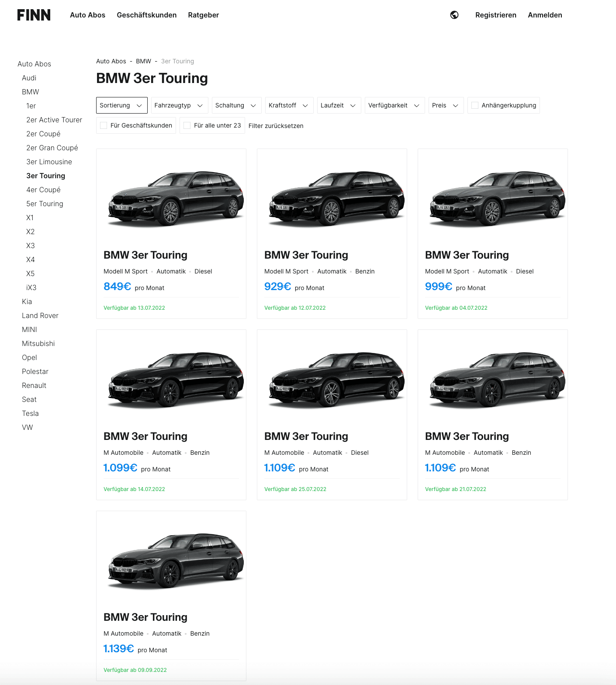Expand the Laufzeit filter dropdown
Image resolution: width=616 pixels, height=685 pixels.
coord(339,105)
